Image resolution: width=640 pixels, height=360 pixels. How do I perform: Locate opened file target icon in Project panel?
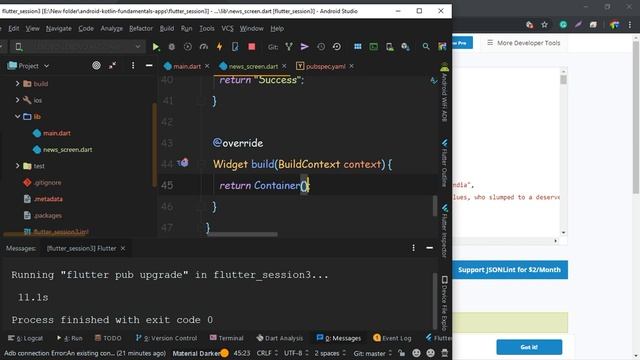click(x=96, y=65)
